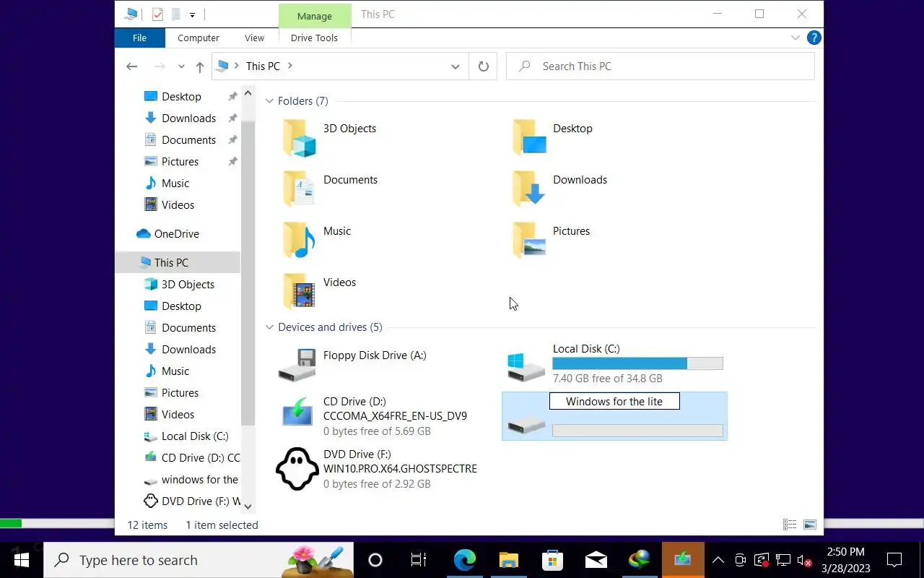Refresh the This PC view
924x578 pixels.
(484, 66)
